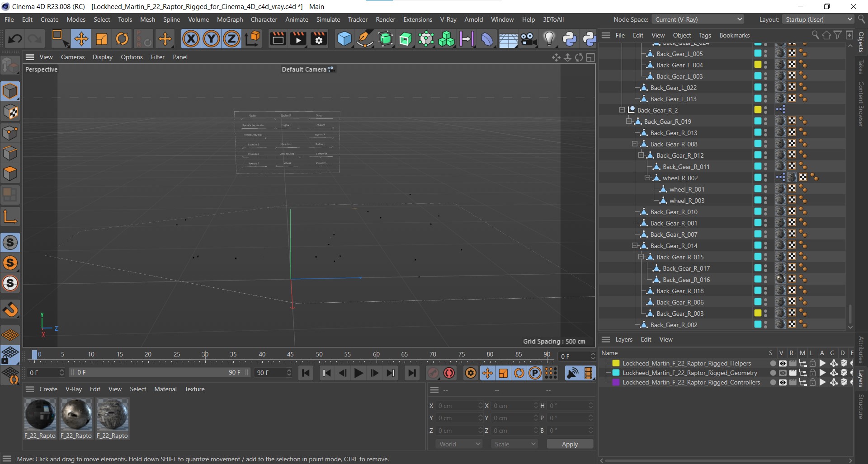Toggle Parameter P keyframe recording icon
This screenshot has height=464, width=868.
point(535,373)
